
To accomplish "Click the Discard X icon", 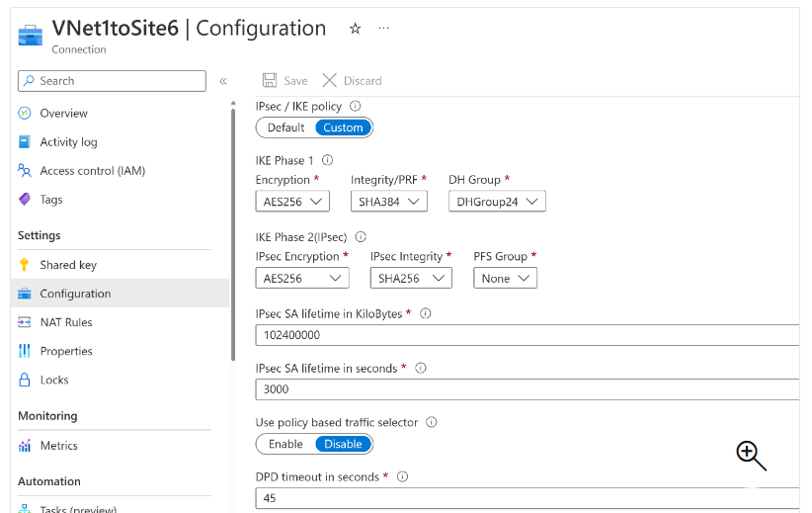I will (330, 81).
